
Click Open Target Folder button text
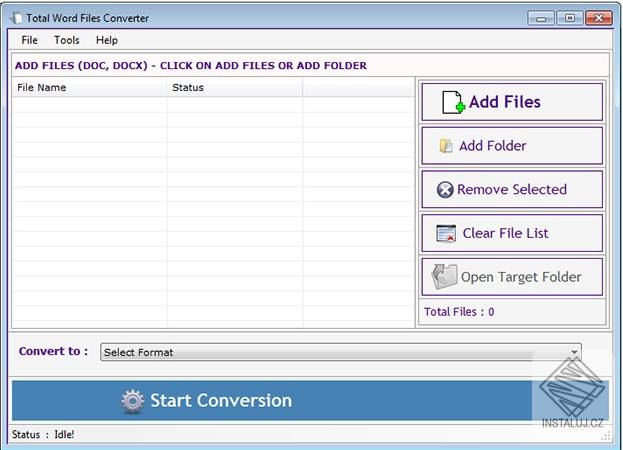pos(521,277)
